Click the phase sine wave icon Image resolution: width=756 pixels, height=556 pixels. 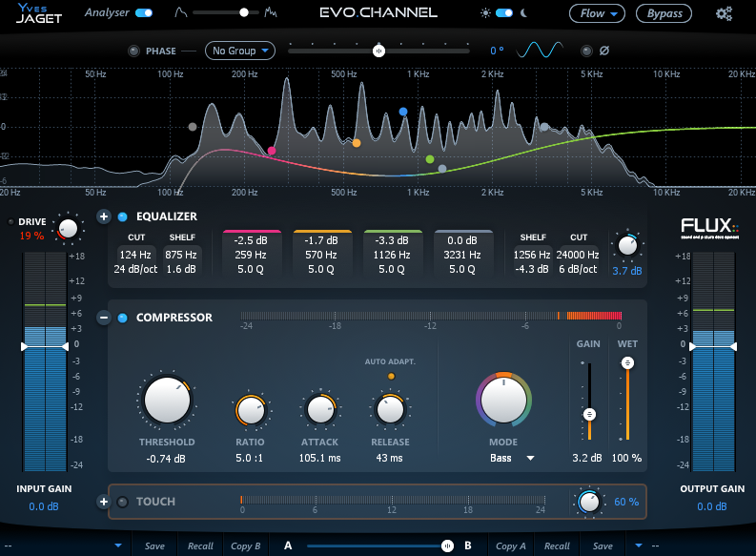click(x=540, y=50)
